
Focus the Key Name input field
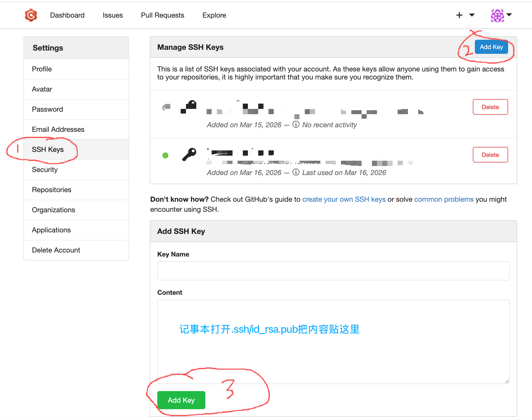point(333,271)
